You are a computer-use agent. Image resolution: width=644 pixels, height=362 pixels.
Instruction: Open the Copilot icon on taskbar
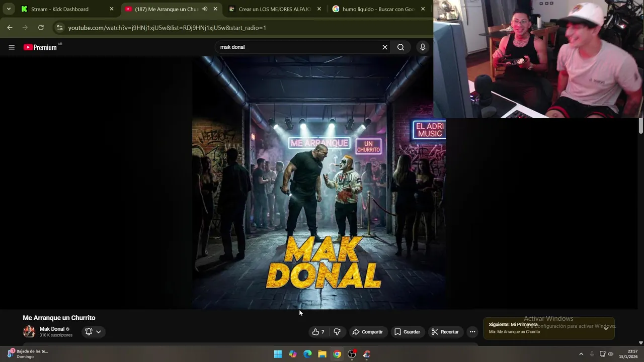point(292,354)
